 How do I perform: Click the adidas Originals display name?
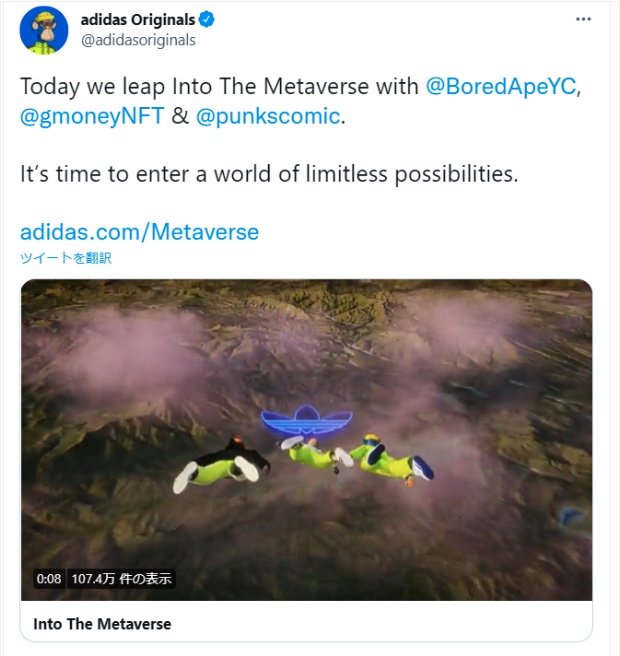[x=138, y=20]
